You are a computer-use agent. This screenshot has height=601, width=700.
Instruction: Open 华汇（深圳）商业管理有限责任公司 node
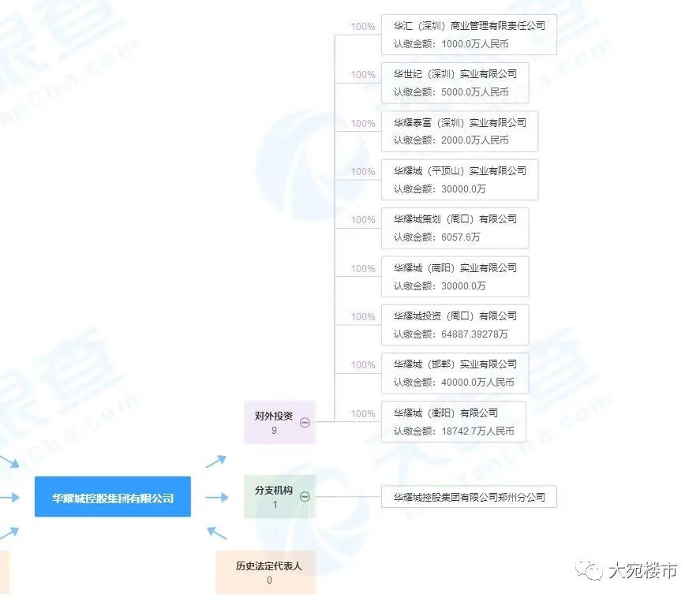[467, 33]
